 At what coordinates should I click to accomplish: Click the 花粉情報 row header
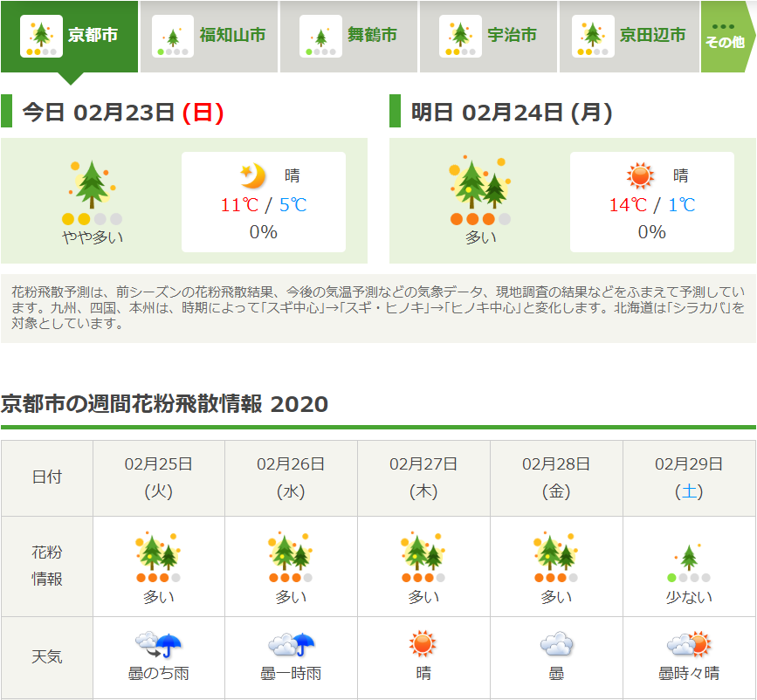click(47, 566)
